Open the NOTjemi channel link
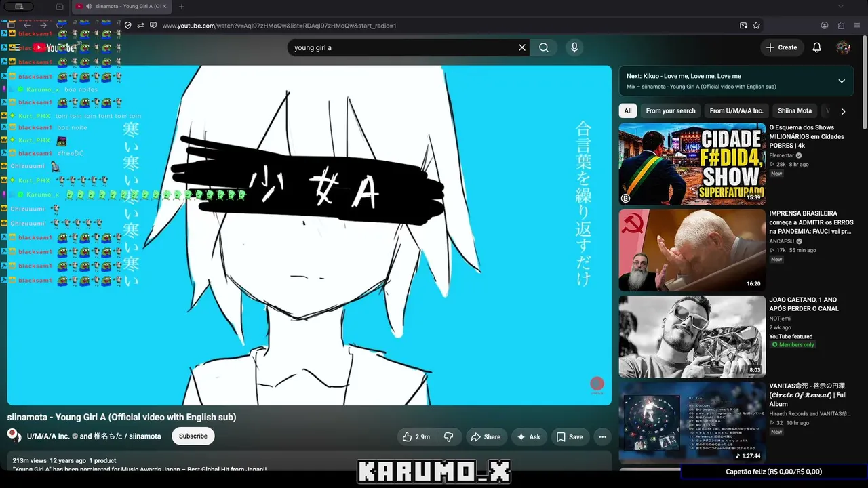The width and height of the screenshot is (868, 488). 780,319
